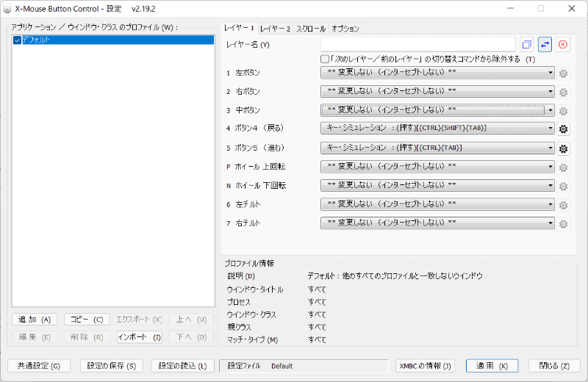Open settings gear for 右ボタン row
Image resolution: width=588 pixels, height=382 pixels.
click(x=563, y=93)
